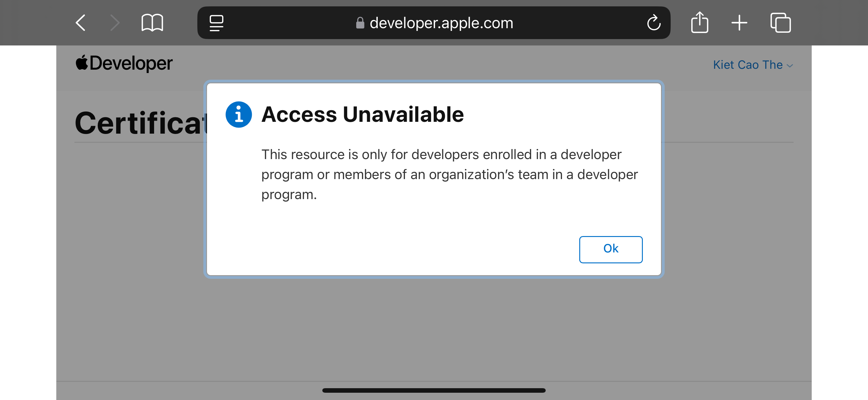Show the tab overview icon

click(x=781, y=23)
